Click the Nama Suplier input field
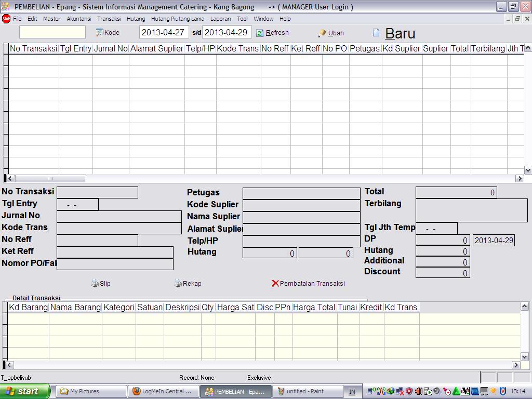The height and width of the screenshot is (399, 532). (x=301, y=217)
